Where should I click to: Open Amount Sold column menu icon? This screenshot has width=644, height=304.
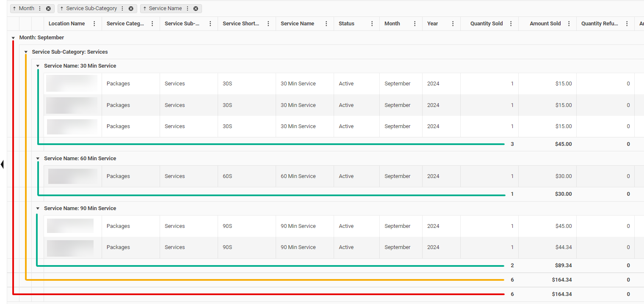click(569, 24)
